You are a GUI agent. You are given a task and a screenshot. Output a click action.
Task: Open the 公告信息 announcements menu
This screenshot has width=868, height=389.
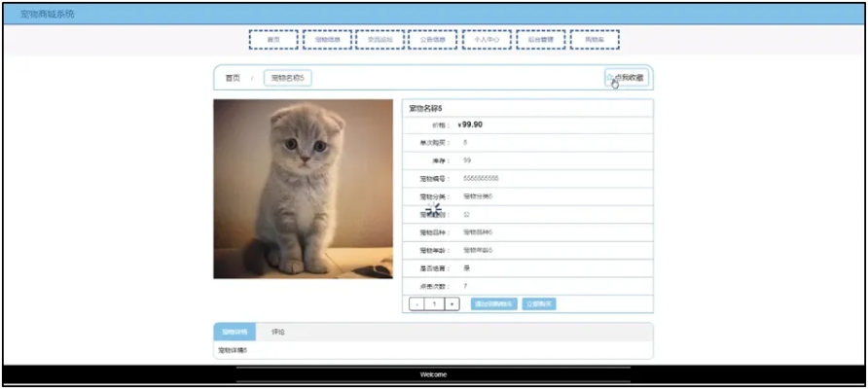click(x=433, y=40)
